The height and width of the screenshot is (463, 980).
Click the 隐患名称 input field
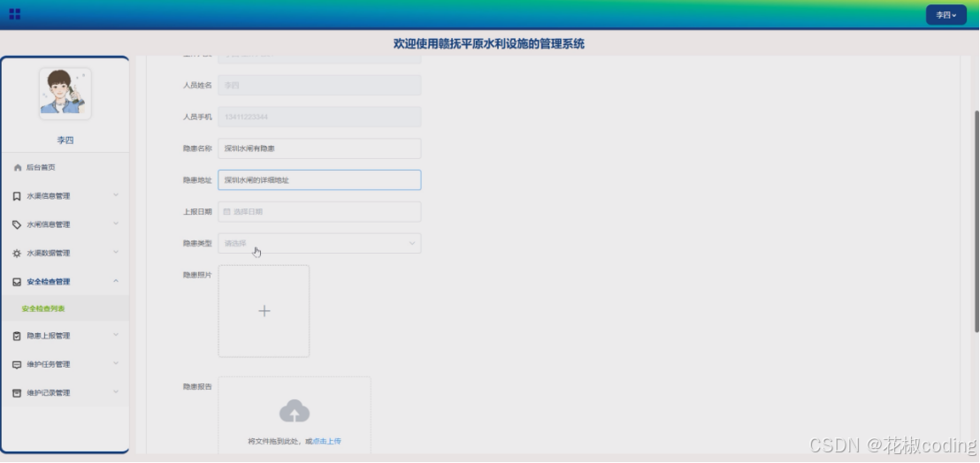319,148
